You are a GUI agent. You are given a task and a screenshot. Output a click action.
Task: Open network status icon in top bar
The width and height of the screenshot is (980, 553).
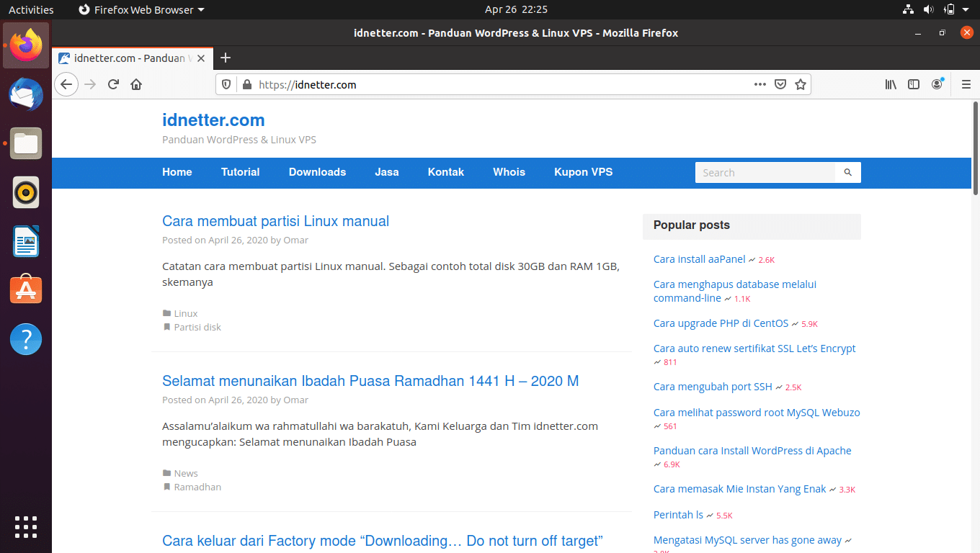(908, 9)
